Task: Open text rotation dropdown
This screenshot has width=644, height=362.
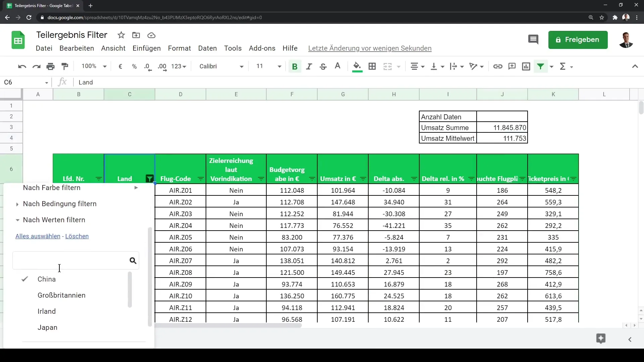Action: point(477,66)
